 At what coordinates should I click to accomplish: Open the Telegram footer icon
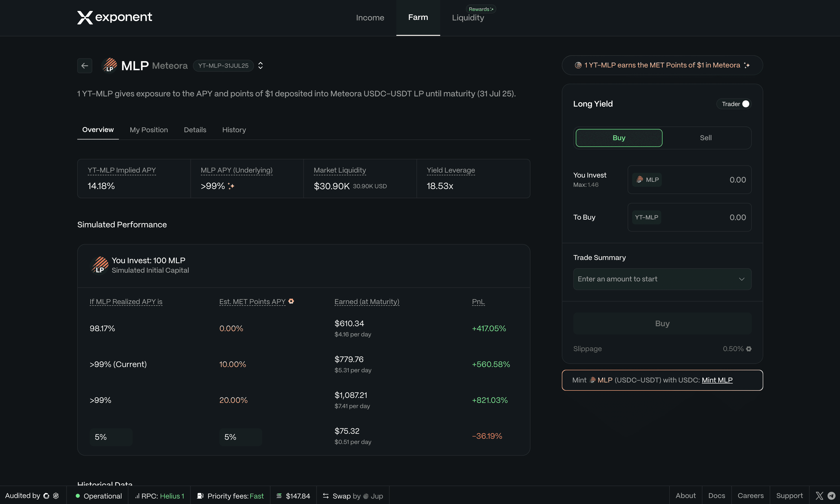832,496
